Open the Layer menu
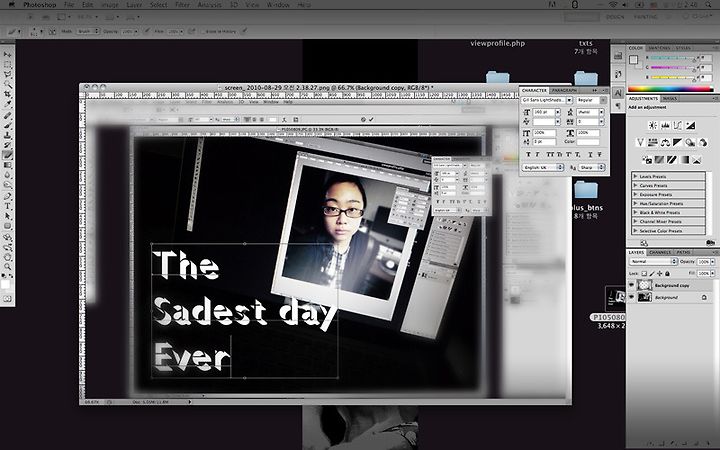 [134, 5]
